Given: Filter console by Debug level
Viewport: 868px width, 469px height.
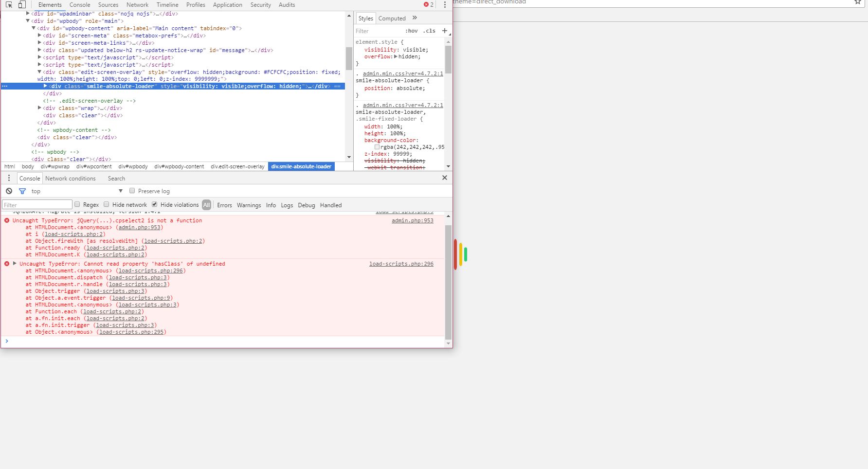Looking at the screenshot, I should pyautogui.click(x=307, y=205).
